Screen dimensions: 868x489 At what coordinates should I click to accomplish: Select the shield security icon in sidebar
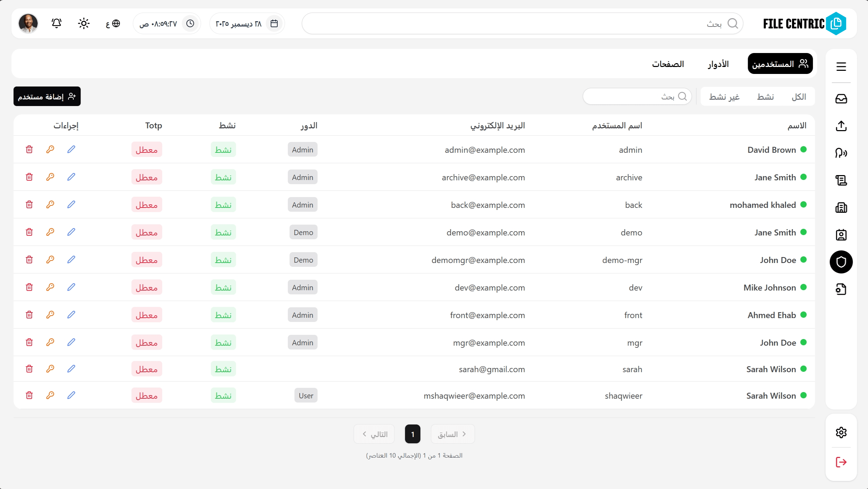pyautogui.click(x=841, y=262)
